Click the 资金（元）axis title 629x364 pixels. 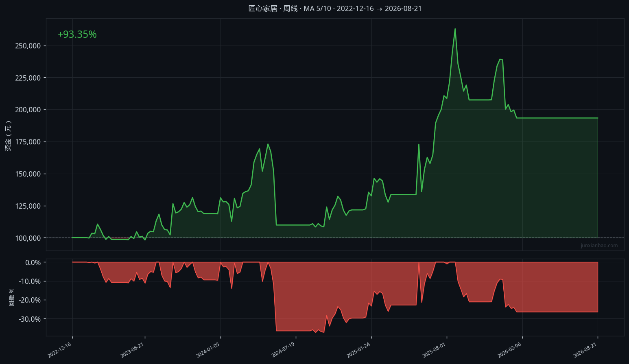[x=8, y=136]
